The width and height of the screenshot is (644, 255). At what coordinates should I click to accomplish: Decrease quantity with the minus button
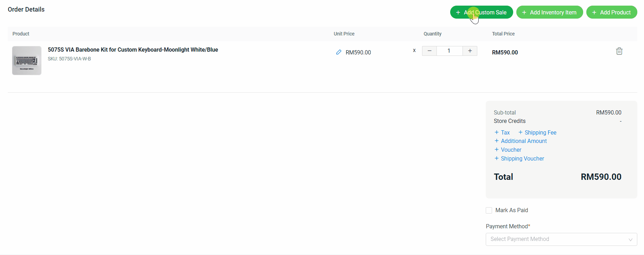coord(429,51)
